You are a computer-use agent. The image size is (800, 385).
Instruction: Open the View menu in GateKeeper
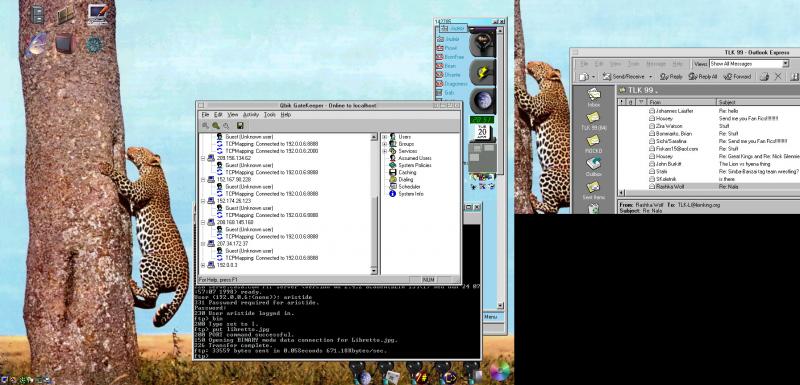(x=233, y=115)
